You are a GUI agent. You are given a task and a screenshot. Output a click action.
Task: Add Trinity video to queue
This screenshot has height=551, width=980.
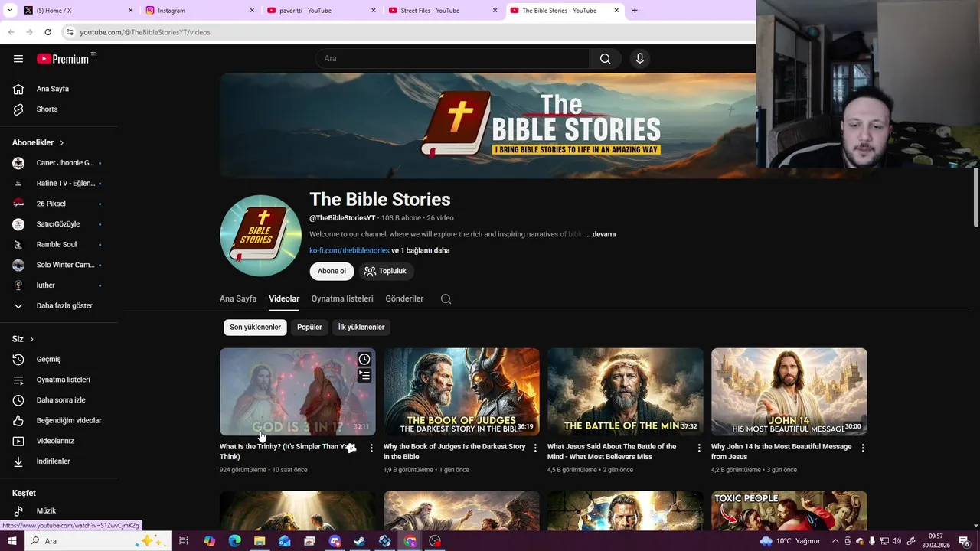pyautogui.click(x=364, y=375)
